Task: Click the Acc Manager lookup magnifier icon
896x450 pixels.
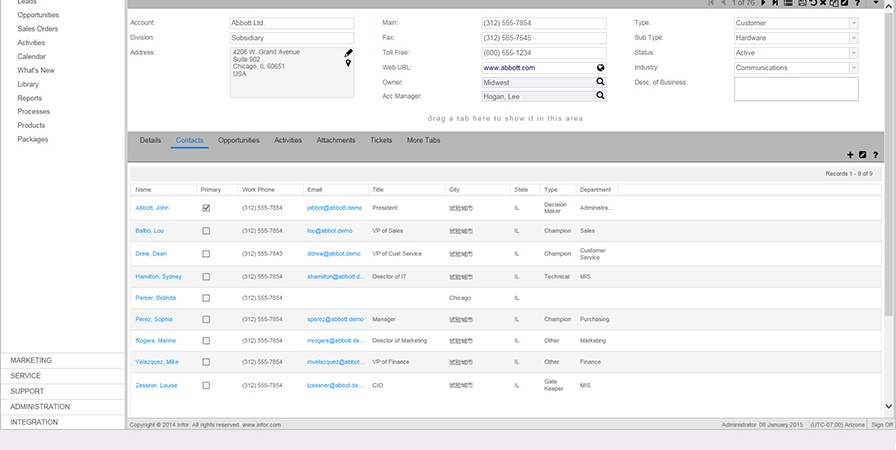Action: click(601, 96)
